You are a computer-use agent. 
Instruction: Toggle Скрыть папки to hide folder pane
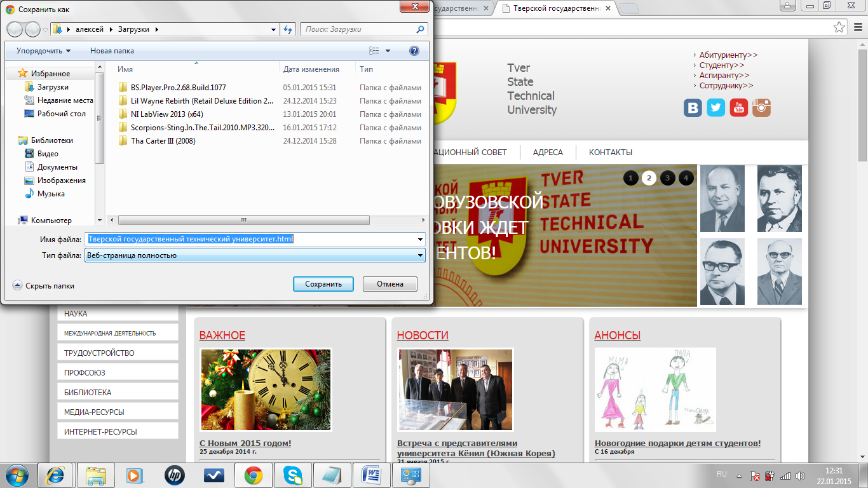point(43,286)
